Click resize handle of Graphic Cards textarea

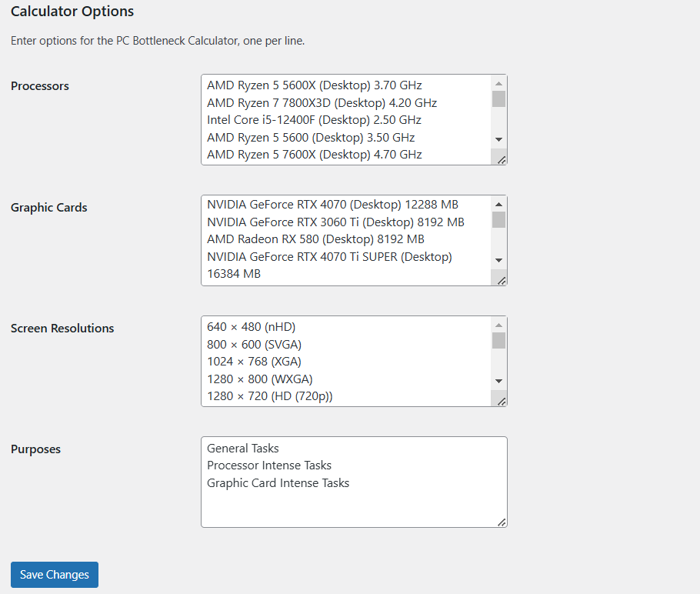point(502,281)
